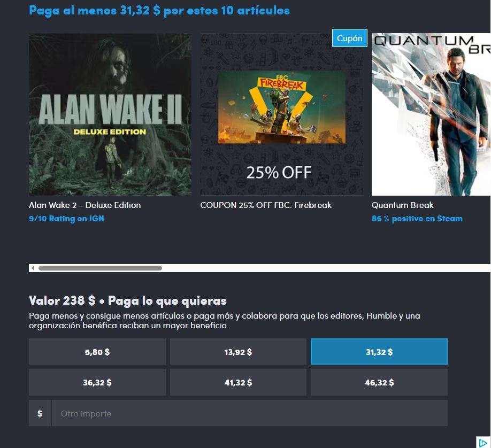This screenshot has width=491, height=448.
Task: Open 86 % positivo en Steam link
Action: (417, 219)
